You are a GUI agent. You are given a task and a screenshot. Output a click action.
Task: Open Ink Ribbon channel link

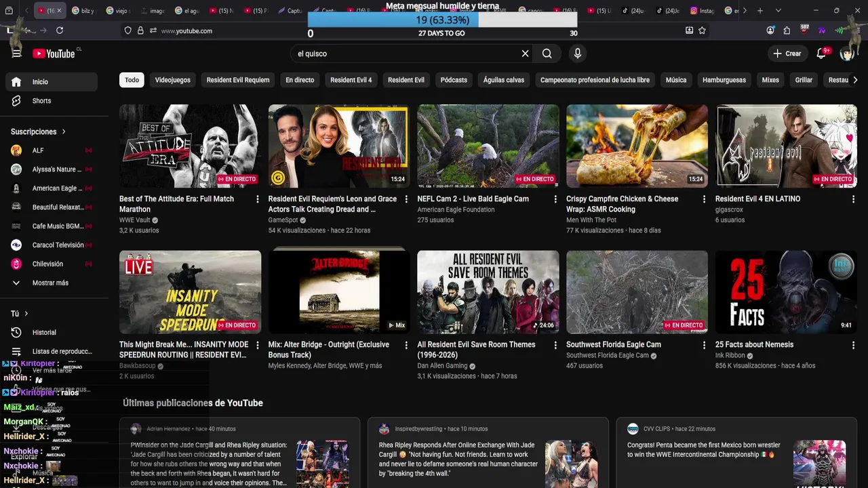[x=730, y=356]
